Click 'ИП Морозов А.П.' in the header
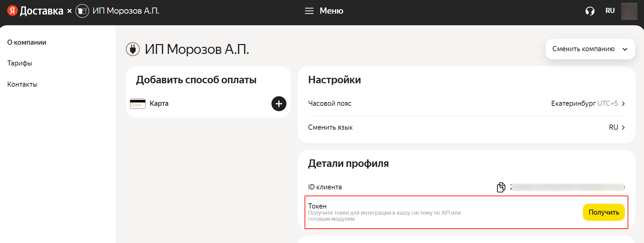 pyautogui.click(x=126, y=11)
